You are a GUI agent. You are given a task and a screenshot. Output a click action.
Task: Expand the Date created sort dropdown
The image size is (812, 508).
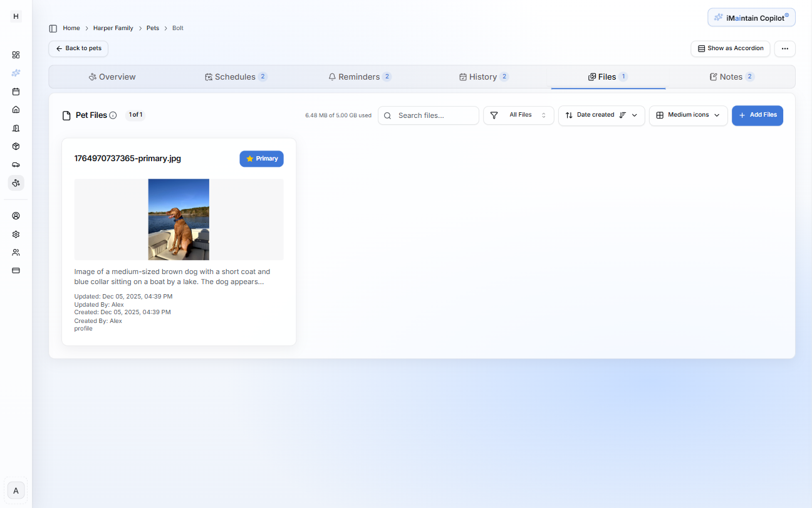[601, 115]
